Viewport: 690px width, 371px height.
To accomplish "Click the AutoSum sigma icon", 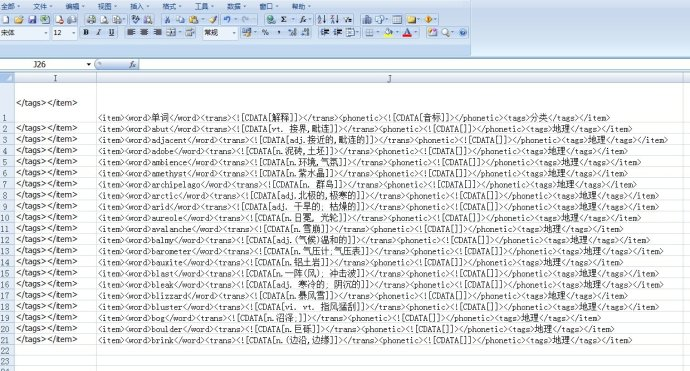I will 284,19.
